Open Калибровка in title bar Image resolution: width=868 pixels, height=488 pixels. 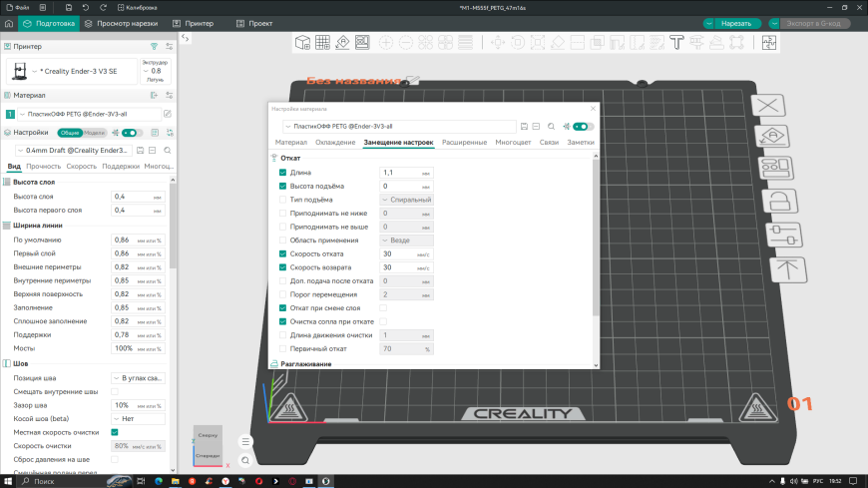point(138,8)
